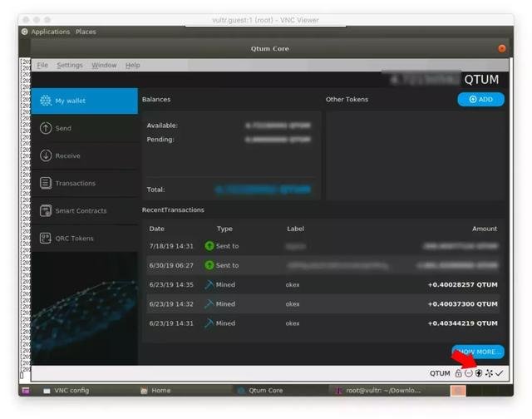Close the Qtum Core window
This screenshot has width=532, height=419.
tap(502, 48)
